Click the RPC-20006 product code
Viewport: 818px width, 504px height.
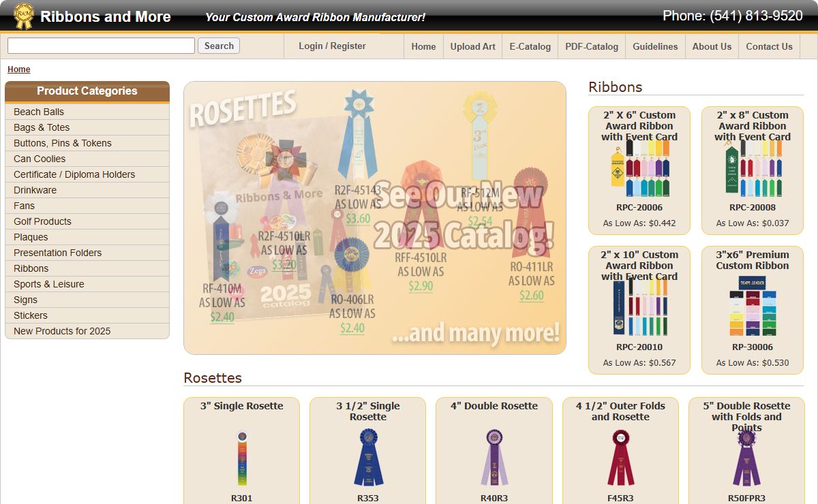pos(639,208)
